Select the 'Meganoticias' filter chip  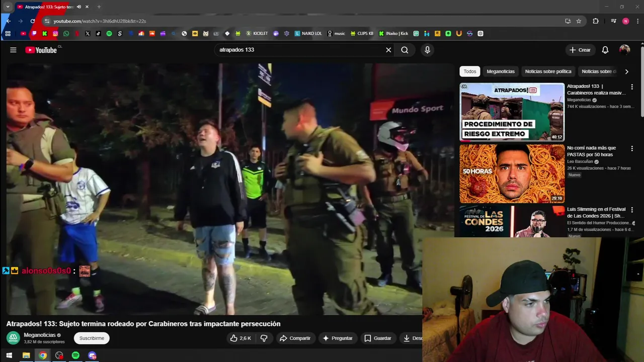coord(501,71)
